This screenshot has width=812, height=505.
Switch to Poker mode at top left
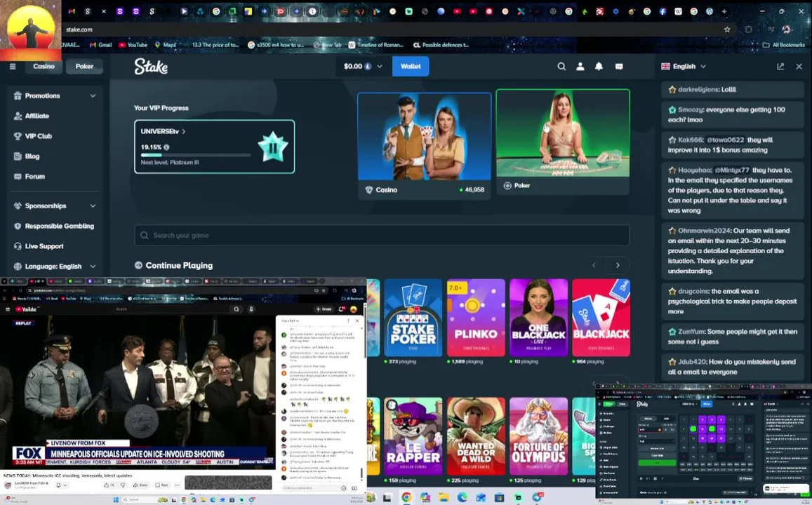84,66
